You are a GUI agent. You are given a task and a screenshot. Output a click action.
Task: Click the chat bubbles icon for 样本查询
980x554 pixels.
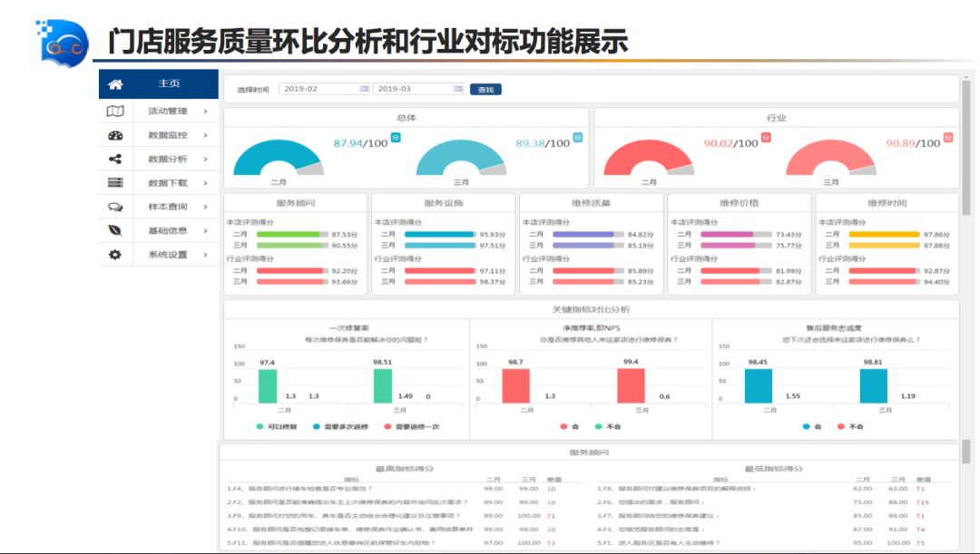coord(115,207)
